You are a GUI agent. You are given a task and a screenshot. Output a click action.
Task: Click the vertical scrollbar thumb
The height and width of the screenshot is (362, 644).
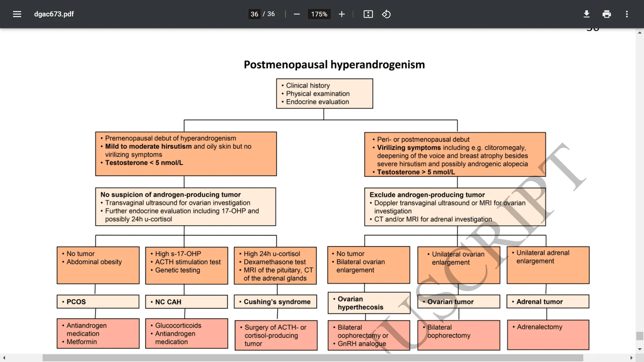[x=640, y=336]
